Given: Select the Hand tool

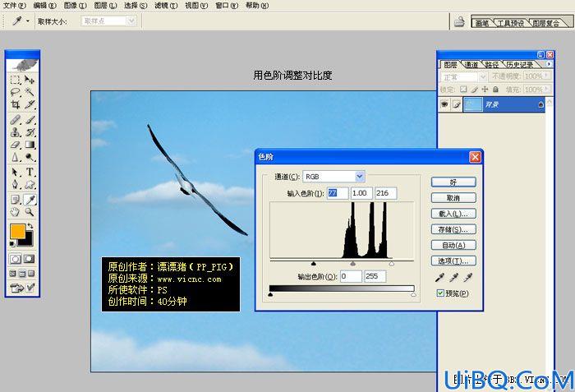Looking at the screenshot, I should (x=15, y=212).
